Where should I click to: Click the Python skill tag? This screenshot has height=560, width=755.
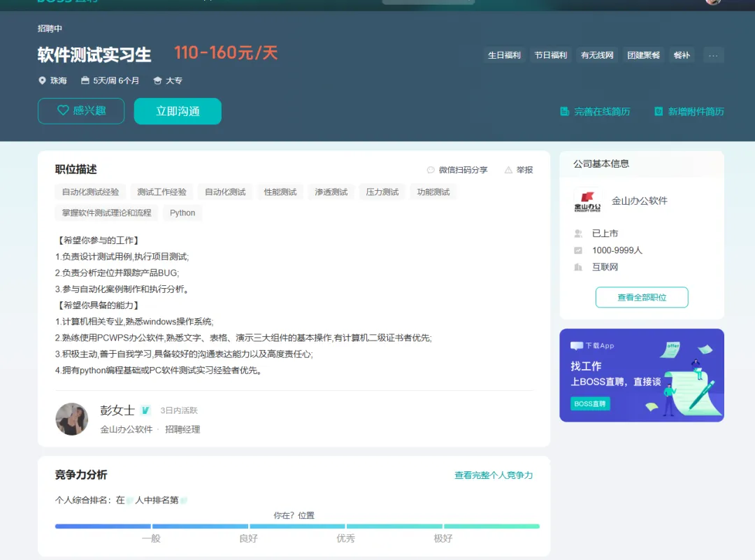[x=182, y=213]
